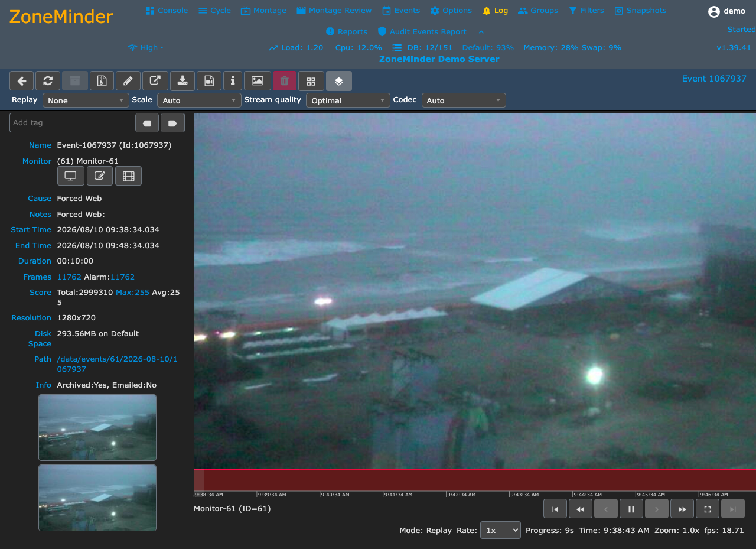Click the zip file export toolbar icon
The image size is (756, 549).
pos(101,81)
